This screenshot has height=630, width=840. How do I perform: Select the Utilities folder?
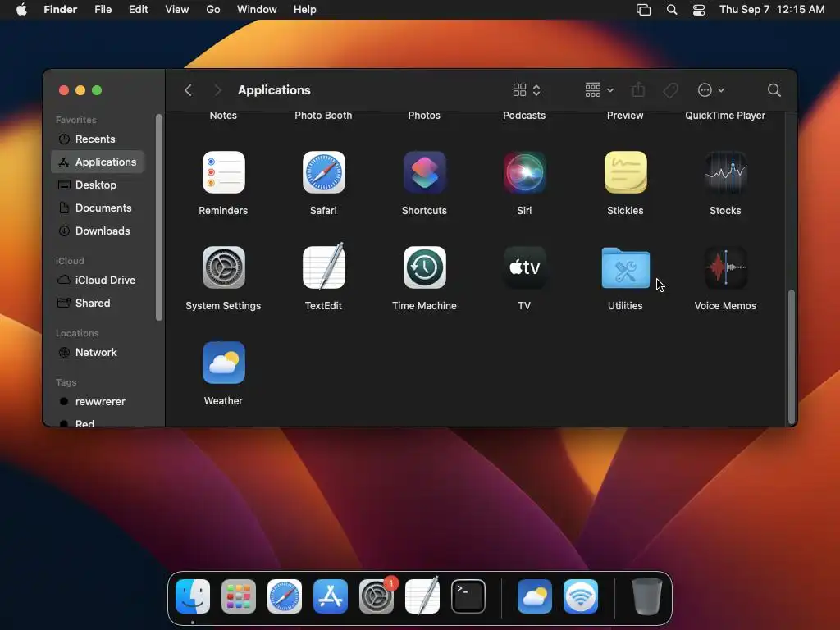[625, 267]
